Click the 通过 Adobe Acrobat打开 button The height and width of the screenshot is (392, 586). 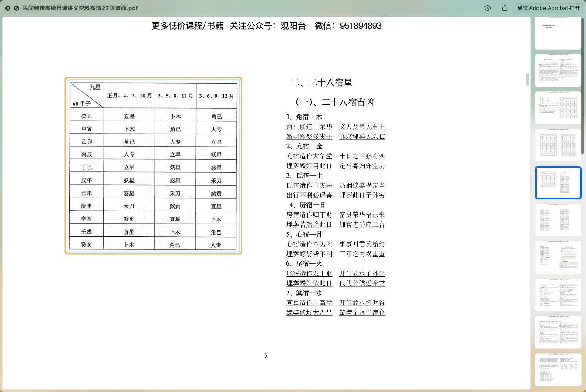click(x=548, y=8)
